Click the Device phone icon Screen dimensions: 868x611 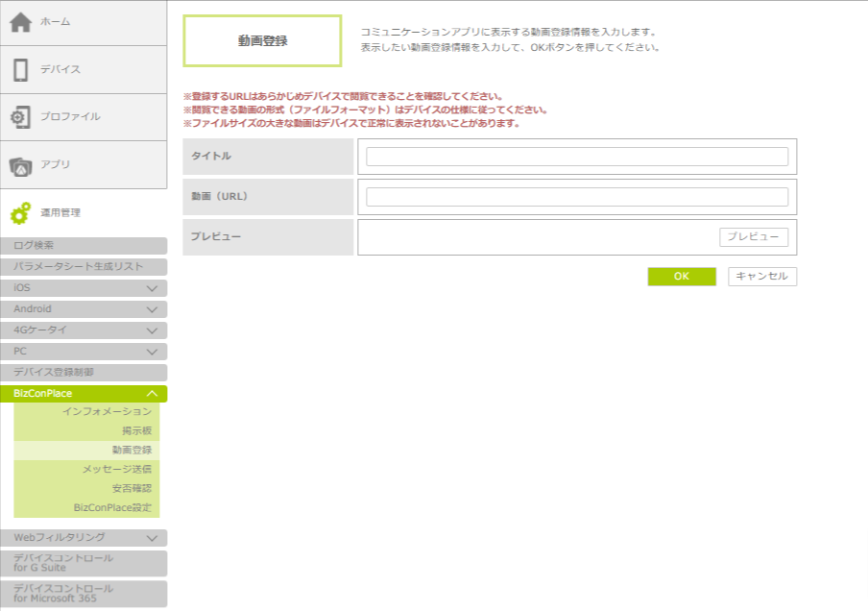click(x=21, y=70)
